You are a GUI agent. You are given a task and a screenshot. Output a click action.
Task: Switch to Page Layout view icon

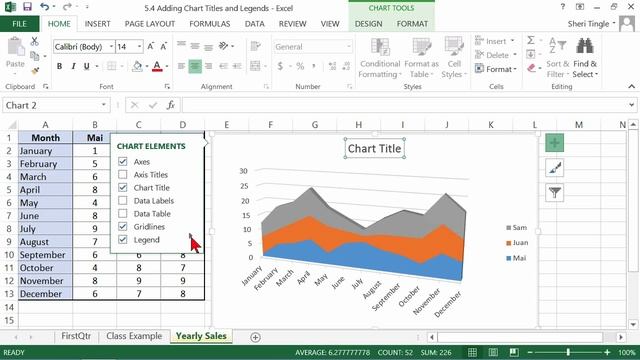click(x=493, y=352)
